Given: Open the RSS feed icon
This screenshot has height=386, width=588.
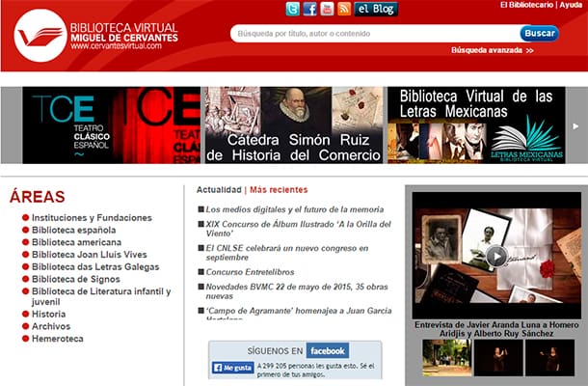Looking at the screenshot, I should pyautogui.click(x=344, y=9).
